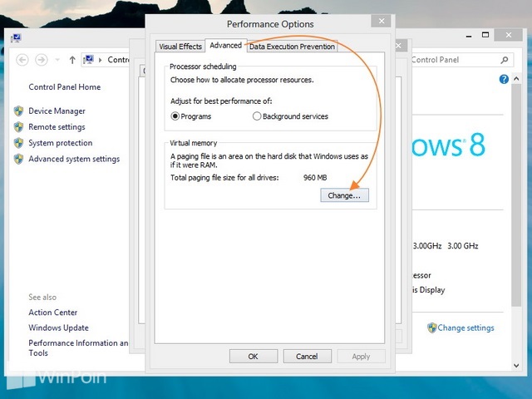Maximize the Control Panel System window

pos(485,35)
